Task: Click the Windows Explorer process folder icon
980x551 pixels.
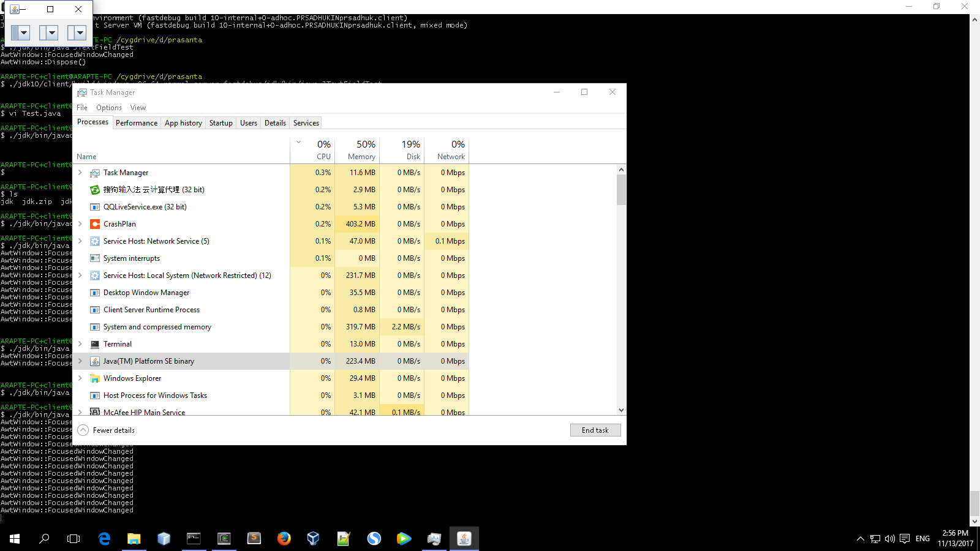Action: coord(95,378)
